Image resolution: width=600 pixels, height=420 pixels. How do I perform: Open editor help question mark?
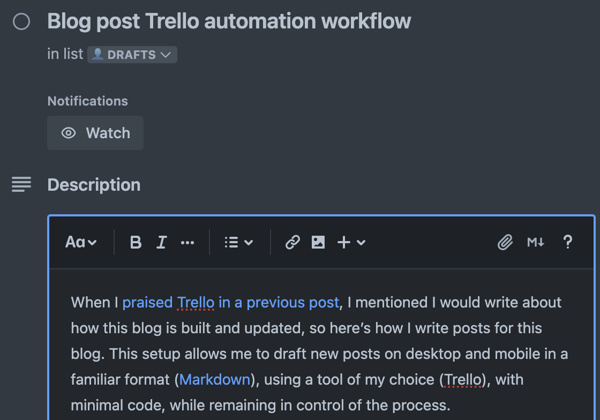click(x=567, y=242)
